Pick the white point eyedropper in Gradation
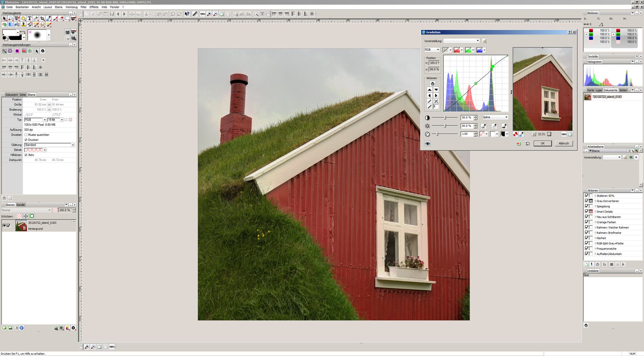Screen dimensions: 644x356 pos(494,126)
